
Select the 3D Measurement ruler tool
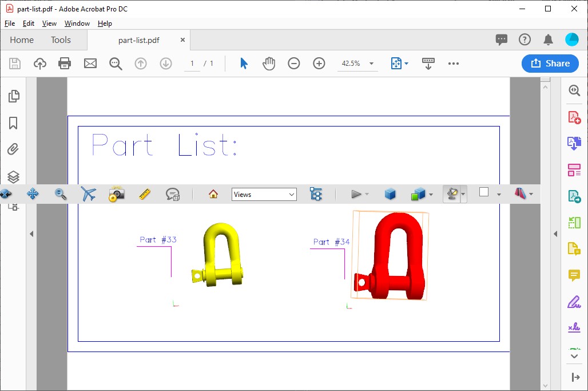pos(144,194)
